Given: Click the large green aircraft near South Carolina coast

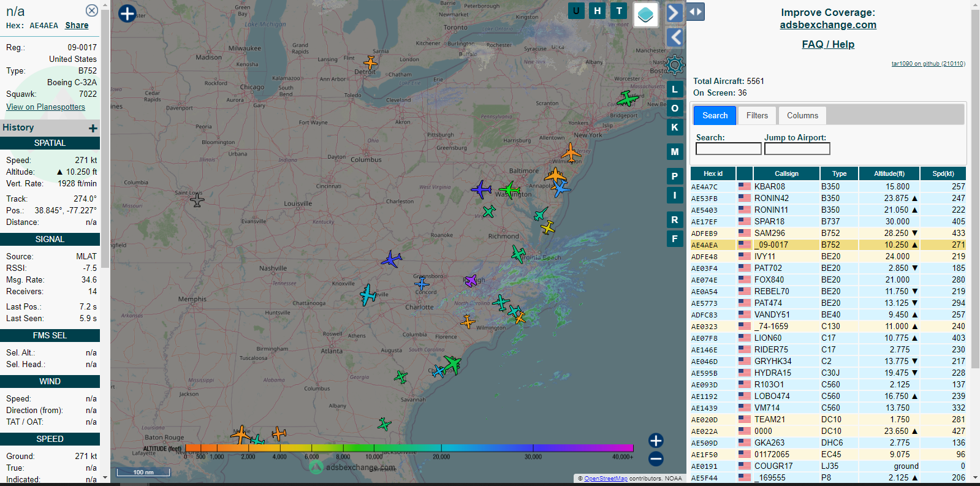Looking at the screenshot, I should pyautogui.click(x=452, y=364).
